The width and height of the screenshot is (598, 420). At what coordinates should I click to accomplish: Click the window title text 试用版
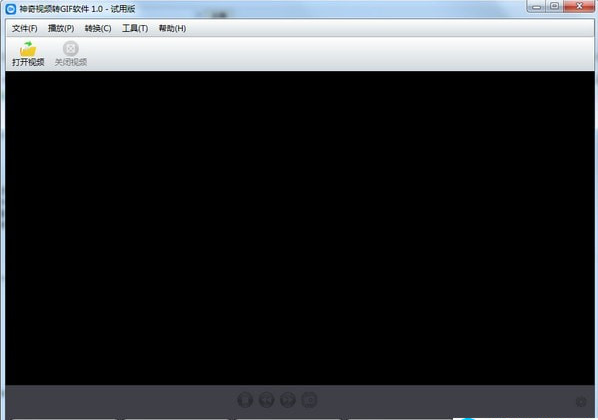(123, 8)
